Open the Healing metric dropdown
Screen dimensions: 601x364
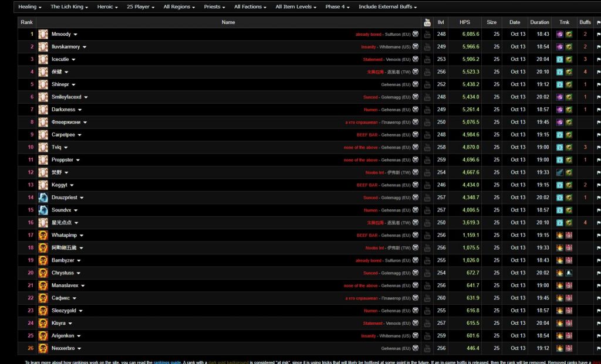coord(30,7)
